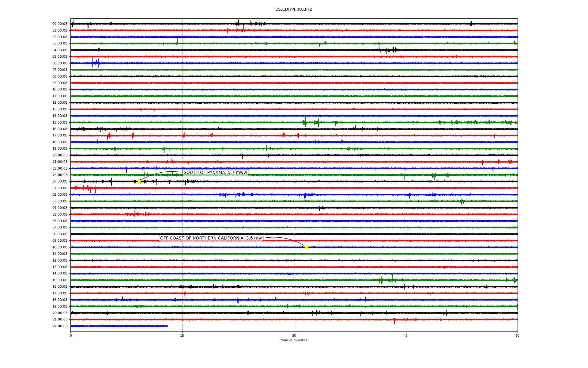The height and width of the screenshot is (368, 588).
Task: Click the OFF COAST OF NORTHERN CALIFORNIA, 3.6 mw label
Action: [x=211, y=238]
